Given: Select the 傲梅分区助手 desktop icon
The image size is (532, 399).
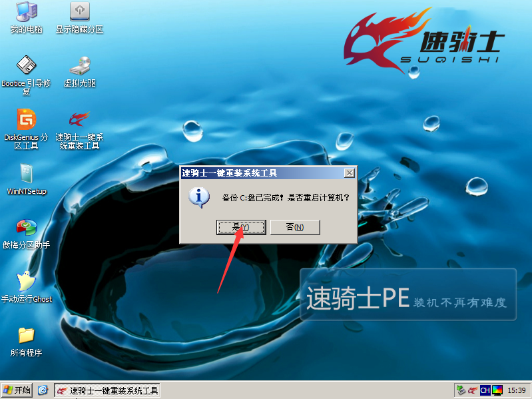Looking at the screenshot, I should click(x=26, y=233).
